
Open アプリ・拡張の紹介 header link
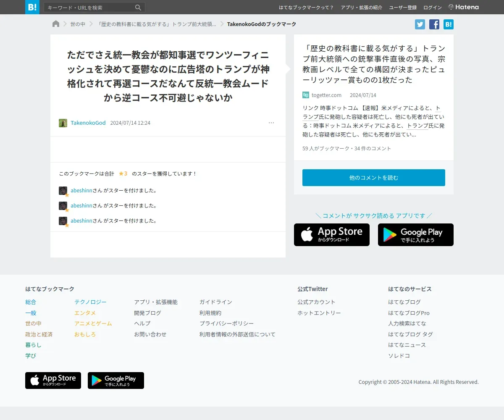(362, 8)
